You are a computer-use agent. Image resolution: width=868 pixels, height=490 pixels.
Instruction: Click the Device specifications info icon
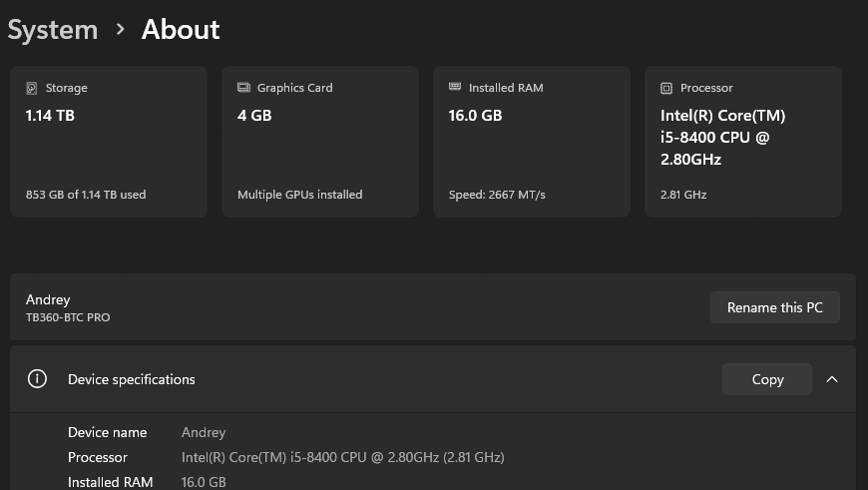click(x=37, y=379)
